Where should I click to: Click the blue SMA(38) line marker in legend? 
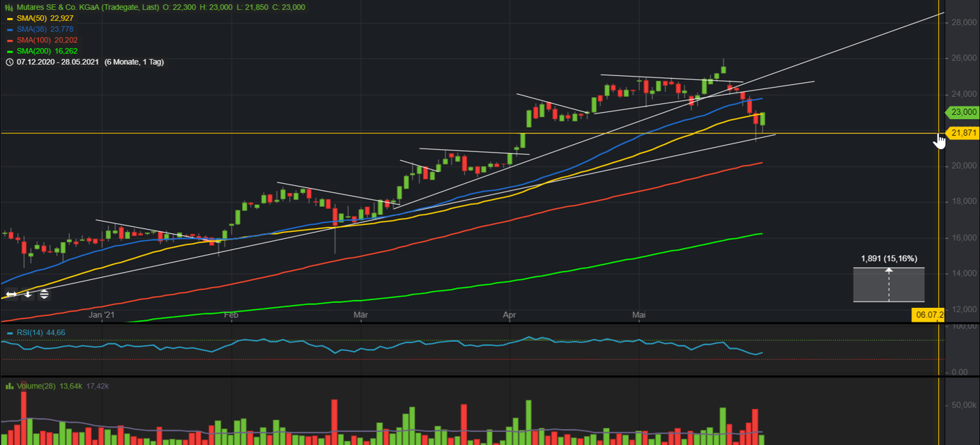point(9,29)
